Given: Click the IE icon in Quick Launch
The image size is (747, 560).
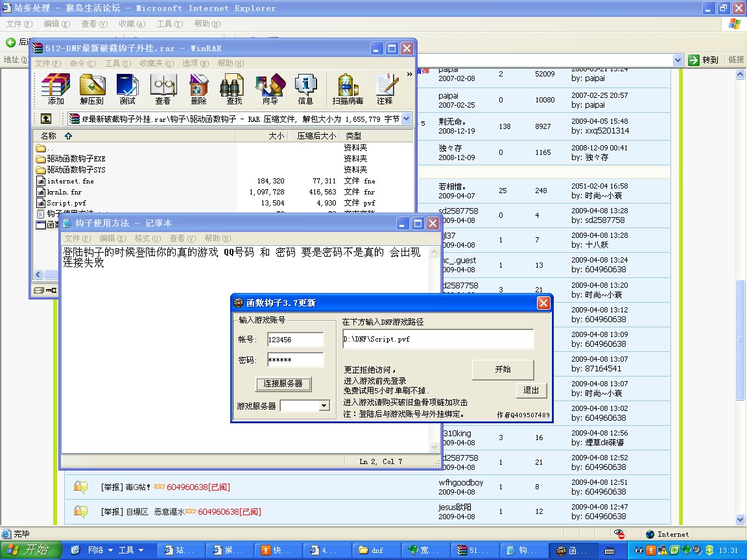Looking at the screenshot, I should click(x=75, y=550).
